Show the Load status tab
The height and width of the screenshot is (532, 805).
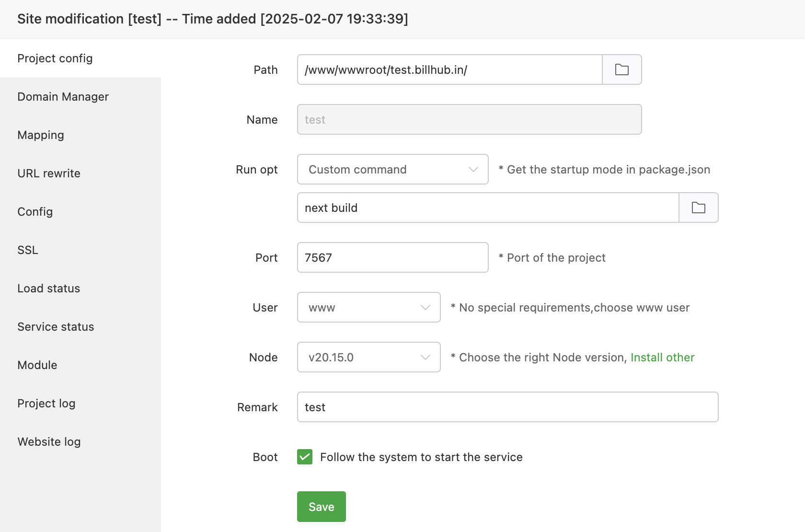(49, 289)
